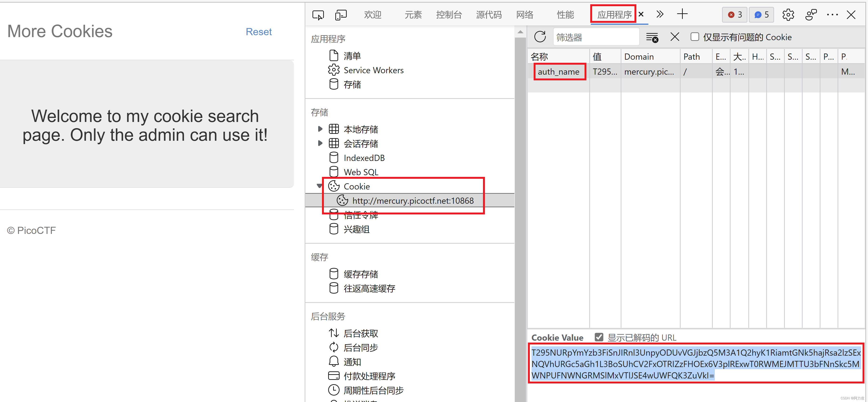Open the red errors counter badge

pyautogui.click(x=735, y=15)
